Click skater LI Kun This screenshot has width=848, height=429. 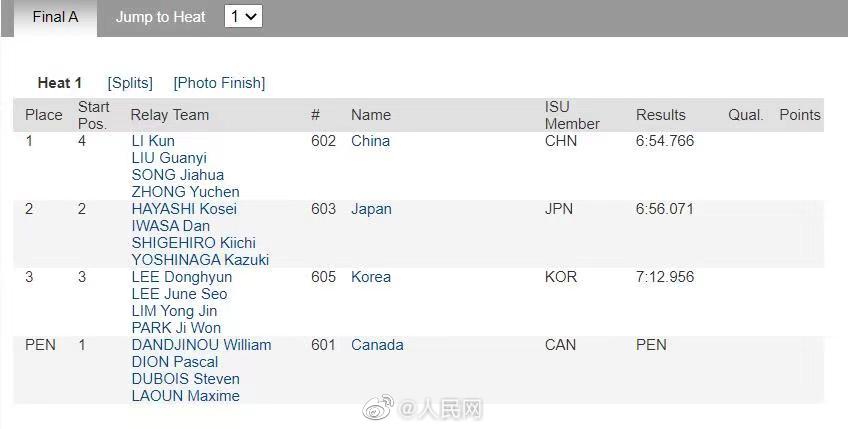pos(153,141)
